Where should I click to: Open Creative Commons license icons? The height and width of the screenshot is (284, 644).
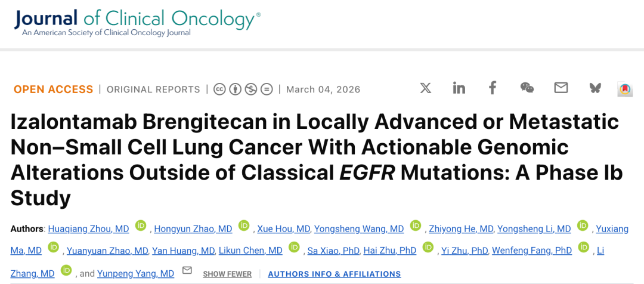(x=243, y=89)
